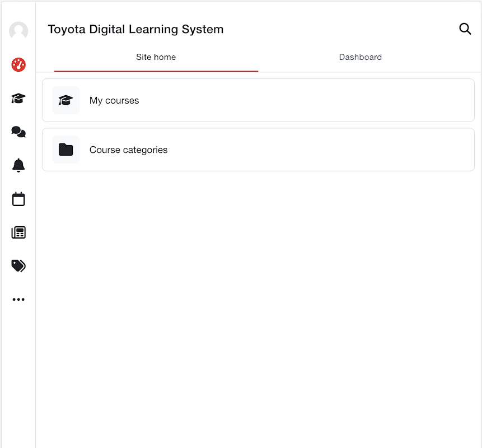
Task: Open the My courses card
Action: 258,100
